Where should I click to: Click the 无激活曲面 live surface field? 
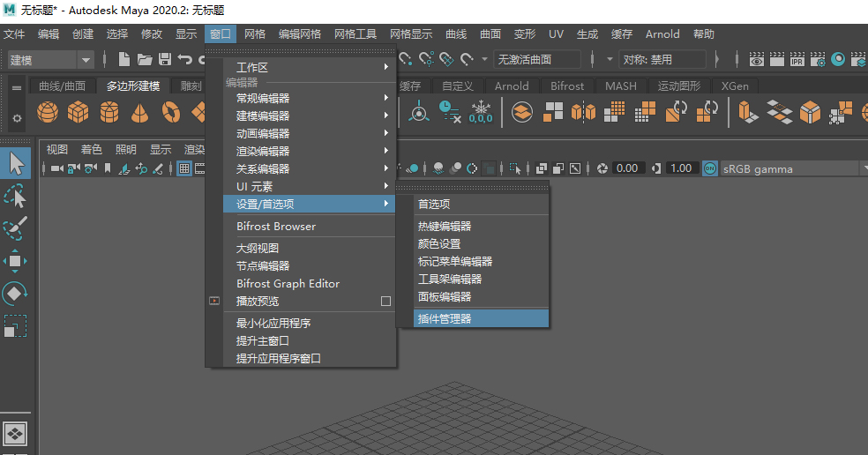[537, 59]
